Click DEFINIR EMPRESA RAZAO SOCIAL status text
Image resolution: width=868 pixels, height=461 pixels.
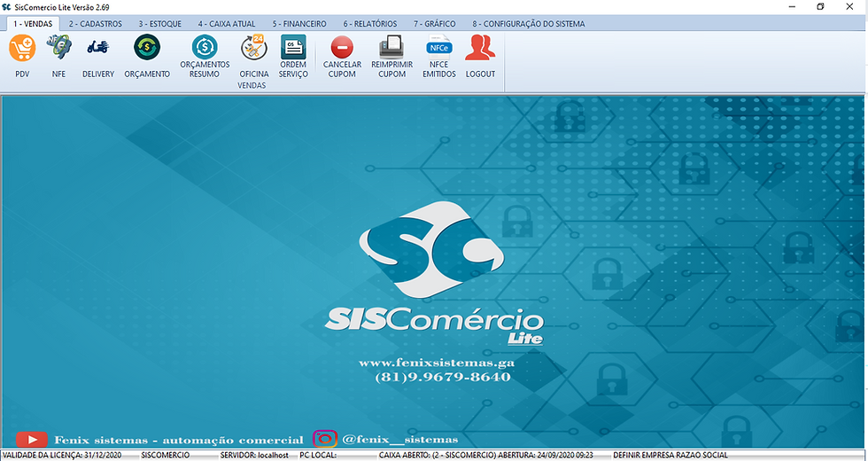670,455
